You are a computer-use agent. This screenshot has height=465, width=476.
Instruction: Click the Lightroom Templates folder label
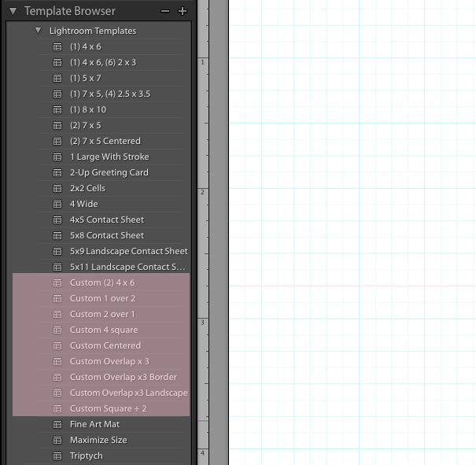click(93, 31)
